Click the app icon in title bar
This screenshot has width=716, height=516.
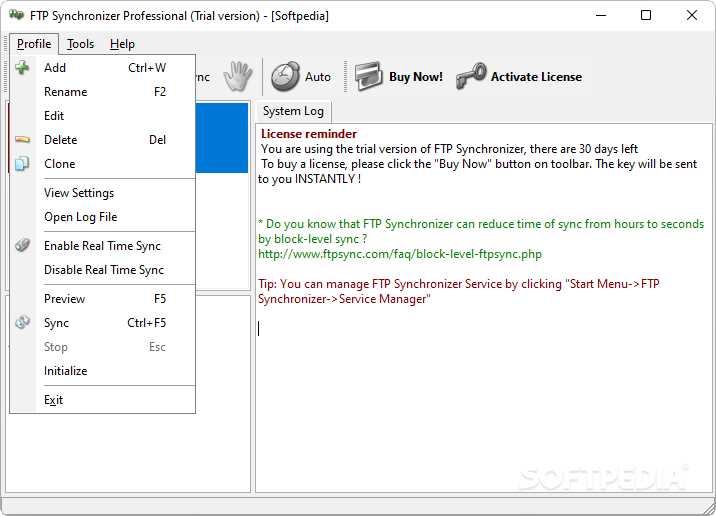tap(16, 15)
